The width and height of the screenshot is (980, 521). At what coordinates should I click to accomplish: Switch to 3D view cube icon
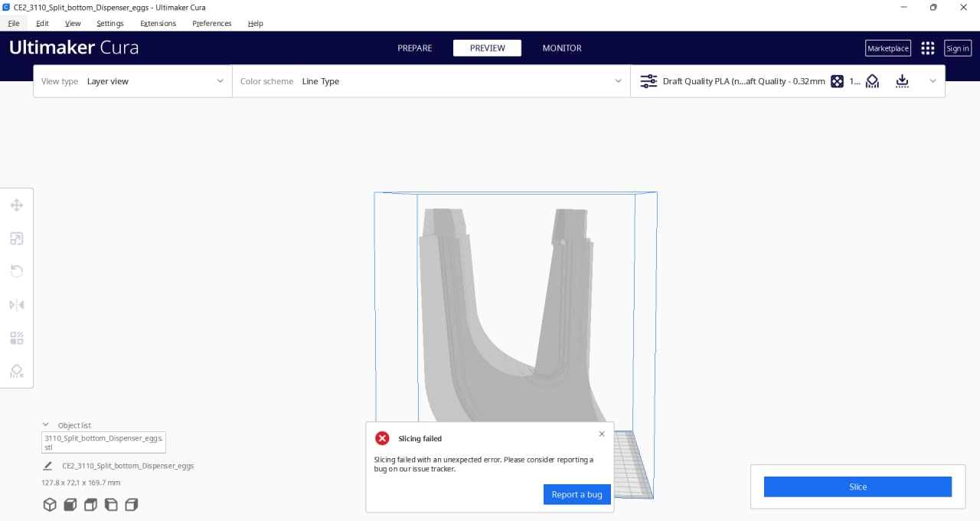[x=50, y=504]
